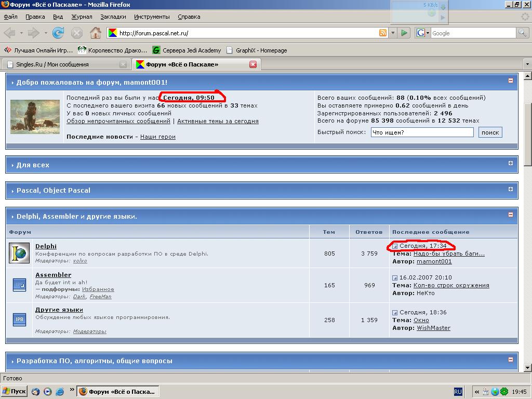Image resolution: width=532 pixels, height=399 pixels.
Task: Click the quick search input field
Action: tap(422, 132)
